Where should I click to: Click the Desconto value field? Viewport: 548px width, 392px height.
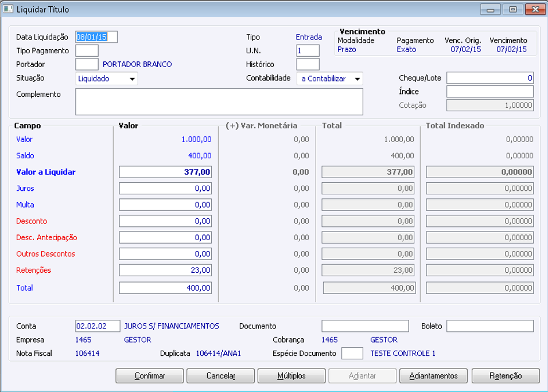(165, 221)
